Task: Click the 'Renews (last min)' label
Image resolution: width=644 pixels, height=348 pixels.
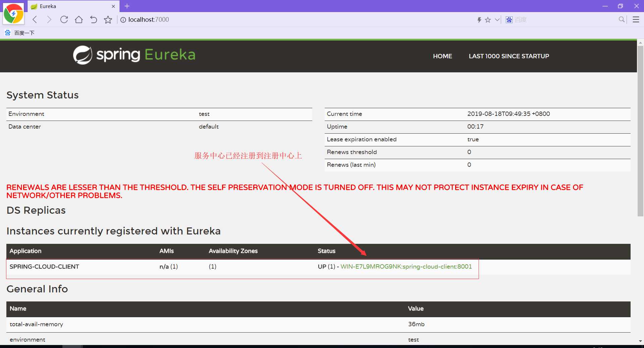Action: pyautogui.click(x=351, y=165)
